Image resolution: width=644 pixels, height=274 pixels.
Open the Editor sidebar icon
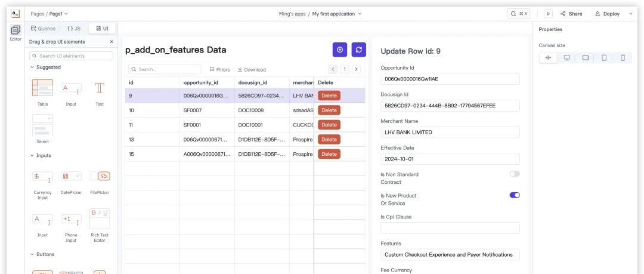tap(16, 30)
